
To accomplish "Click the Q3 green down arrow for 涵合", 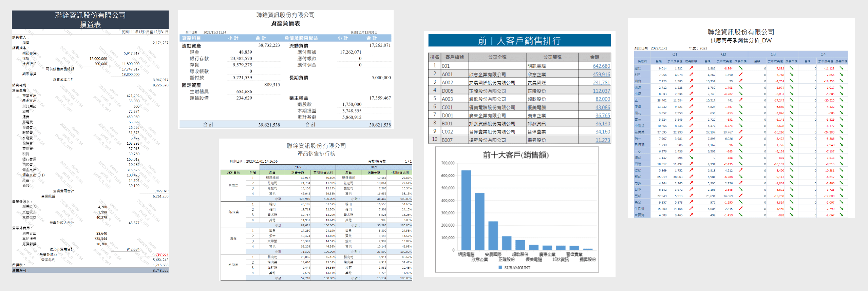I will (x=792, y=81).
